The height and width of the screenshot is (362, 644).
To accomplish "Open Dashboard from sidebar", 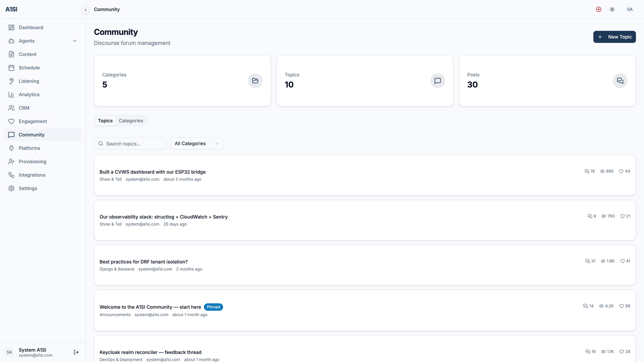I will [x=43, y=27].
